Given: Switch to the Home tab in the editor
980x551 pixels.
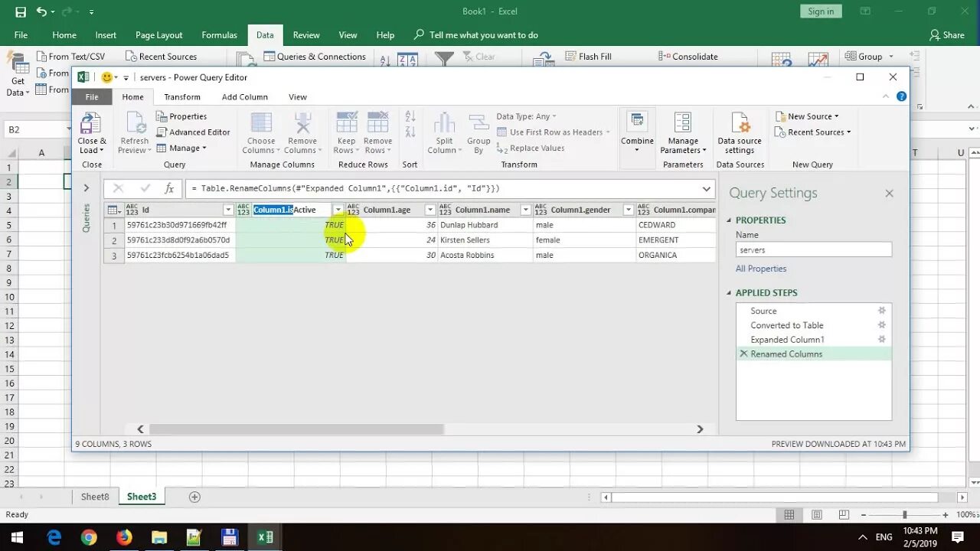Looking at the screenshot, I should coord(132,97).
